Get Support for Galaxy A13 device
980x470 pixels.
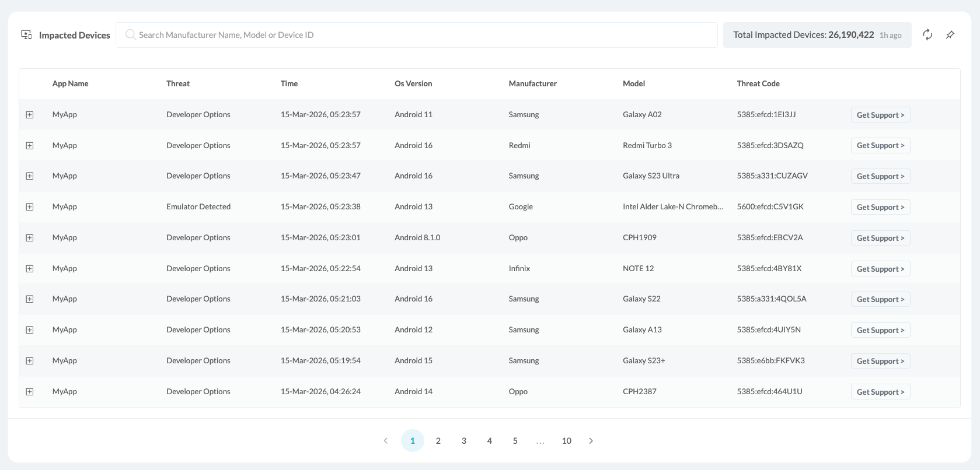[880, 330]
